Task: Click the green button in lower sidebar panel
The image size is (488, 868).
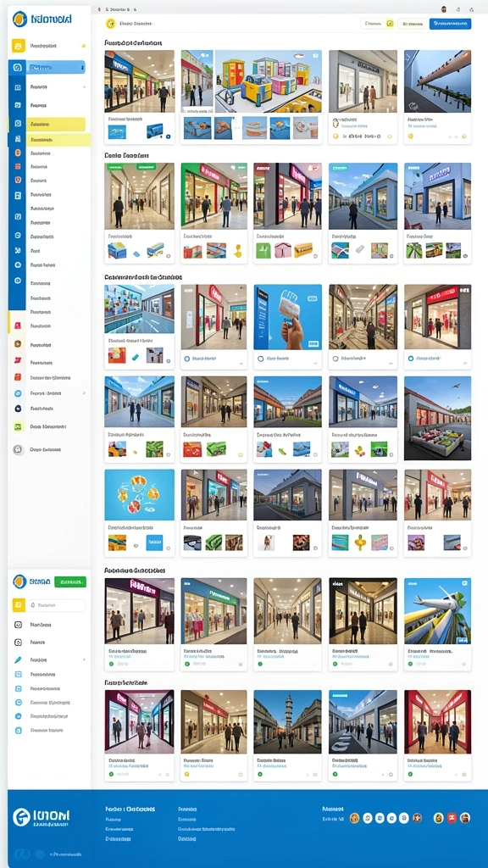Action: pyautogui.click(x=71, y=581)
